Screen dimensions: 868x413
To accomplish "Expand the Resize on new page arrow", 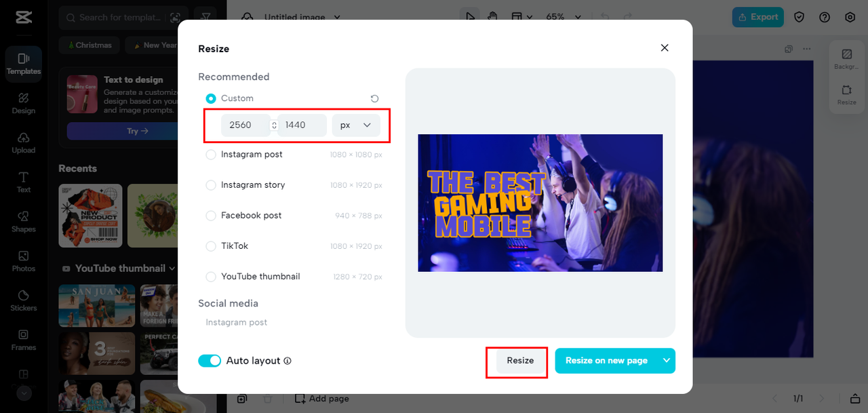I will tap(667, 360).
